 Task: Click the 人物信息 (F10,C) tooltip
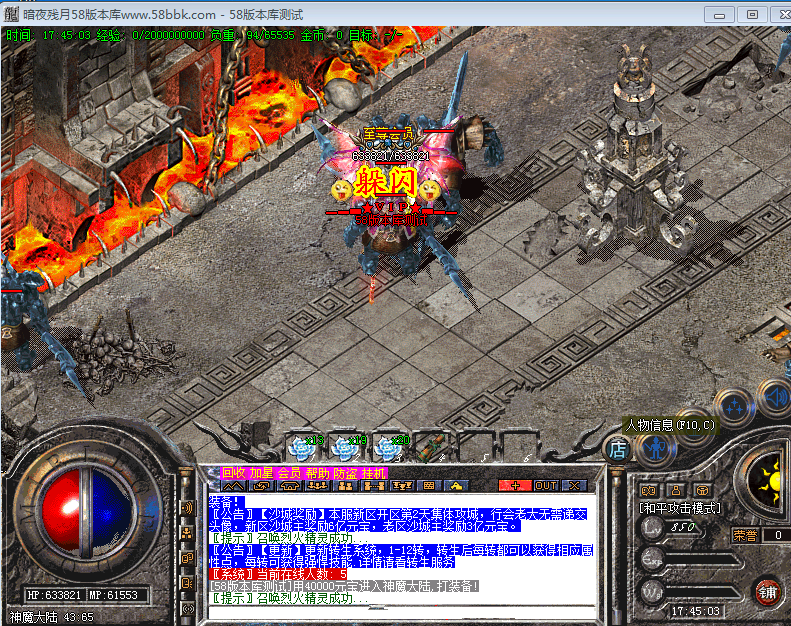(670, 425)
